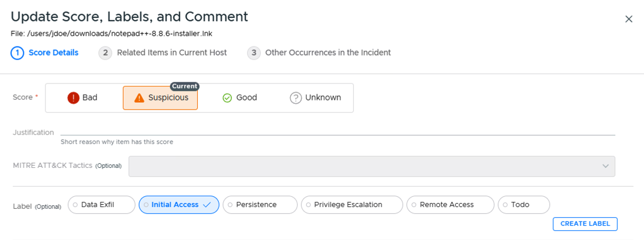The width and height of the screenshot is (644, 240).
Task: Toggle the Remote Access label
Action: coord(450,205)
